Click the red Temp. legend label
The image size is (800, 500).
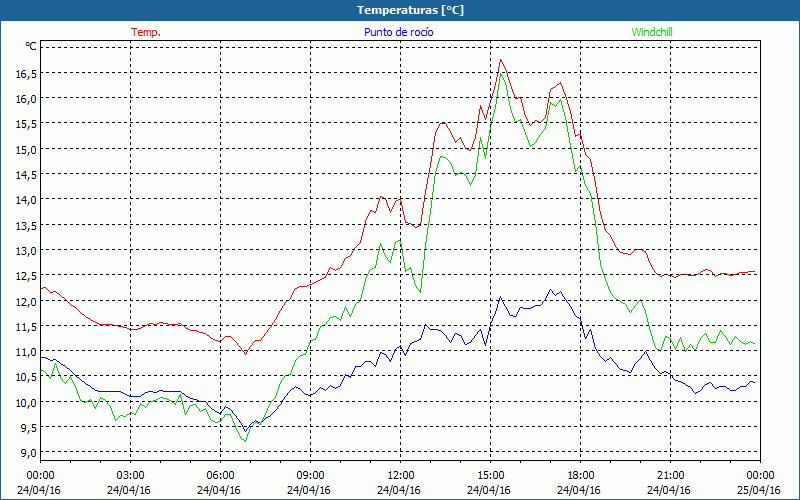pos(146,32)
